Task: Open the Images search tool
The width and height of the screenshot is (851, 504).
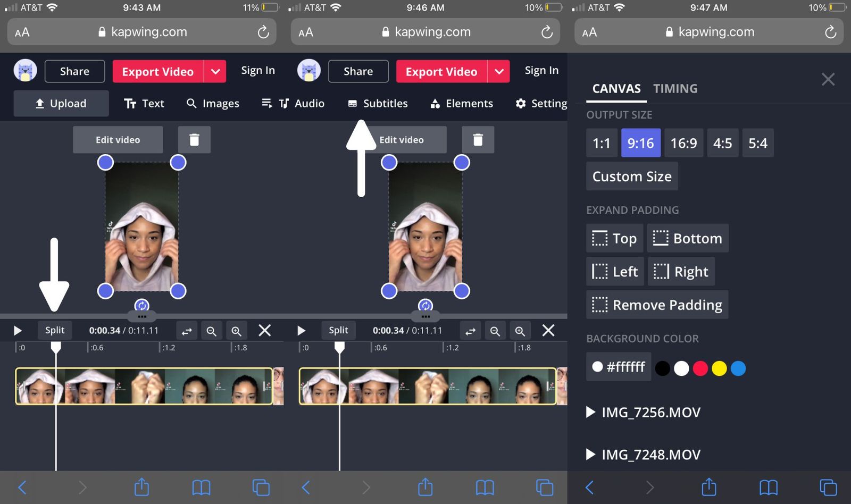Action: 213,104
